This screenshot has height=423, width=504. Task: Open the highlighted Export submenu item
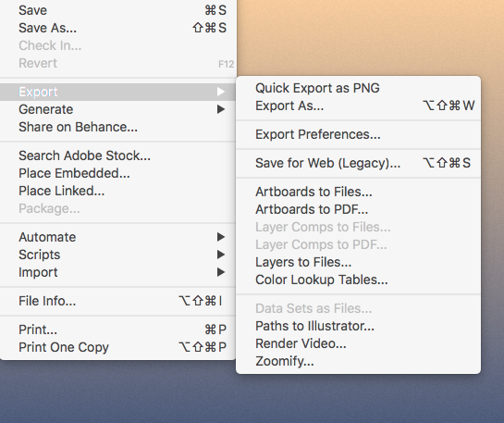click(x=118, y=92)
